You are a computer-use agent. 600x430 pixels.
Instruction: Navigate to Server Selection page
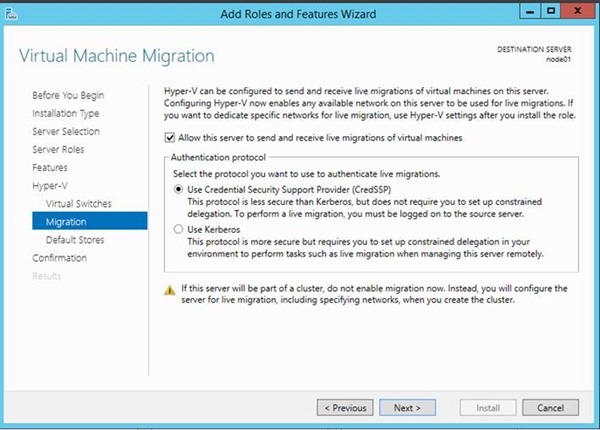tap(66, 131)
